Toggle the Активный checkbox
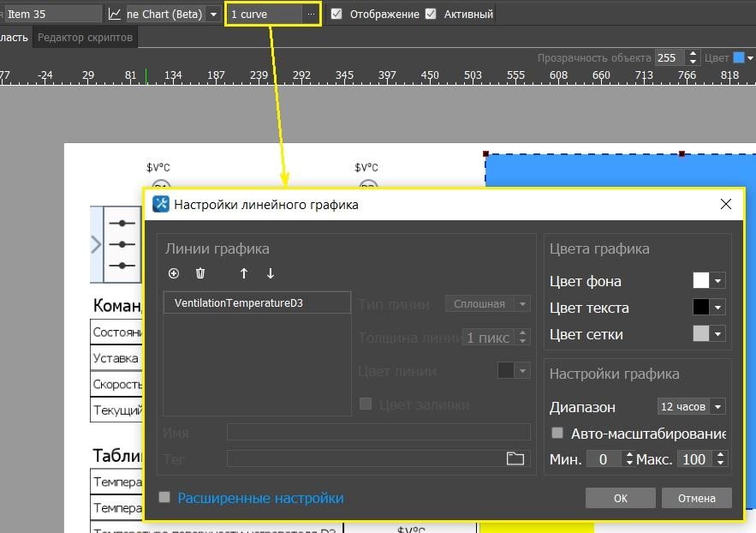 point(431,15)
